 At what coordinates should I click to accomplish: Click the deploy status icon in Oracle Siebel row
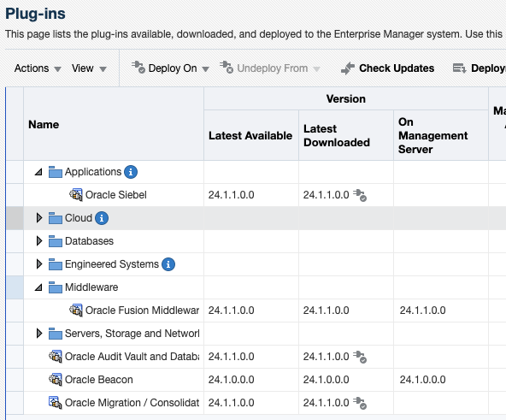point(360,196)
